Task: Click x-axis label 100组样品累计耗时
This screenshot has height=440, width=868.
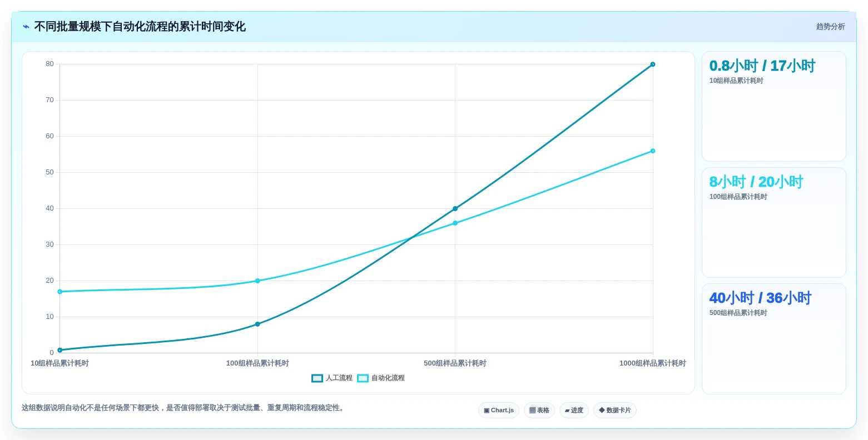Action: (x=257, y=363)
